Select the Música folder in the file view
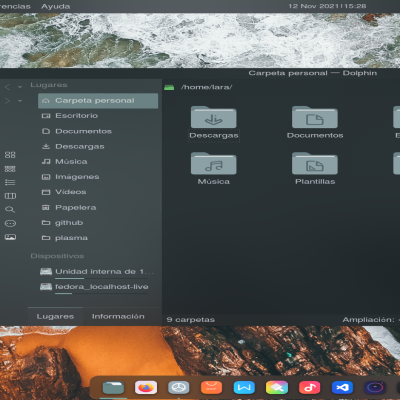400x400 pixels. coord(214,169)
